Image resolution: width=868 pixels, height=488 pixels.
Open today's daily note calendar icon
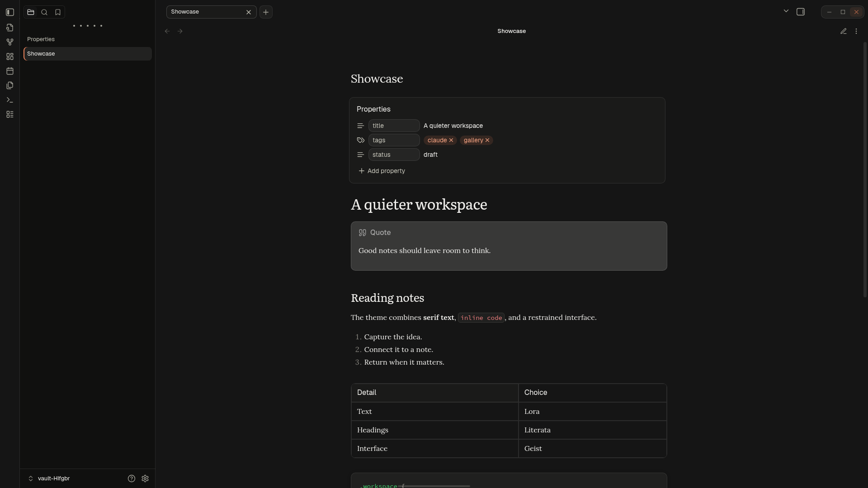10,71
